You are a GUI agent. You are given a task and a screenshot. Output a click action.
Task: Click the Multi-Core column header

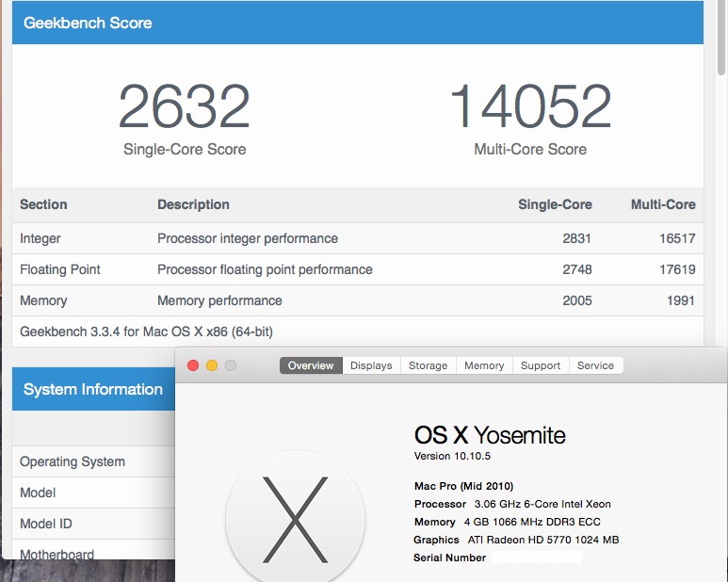tap(663, 204)
